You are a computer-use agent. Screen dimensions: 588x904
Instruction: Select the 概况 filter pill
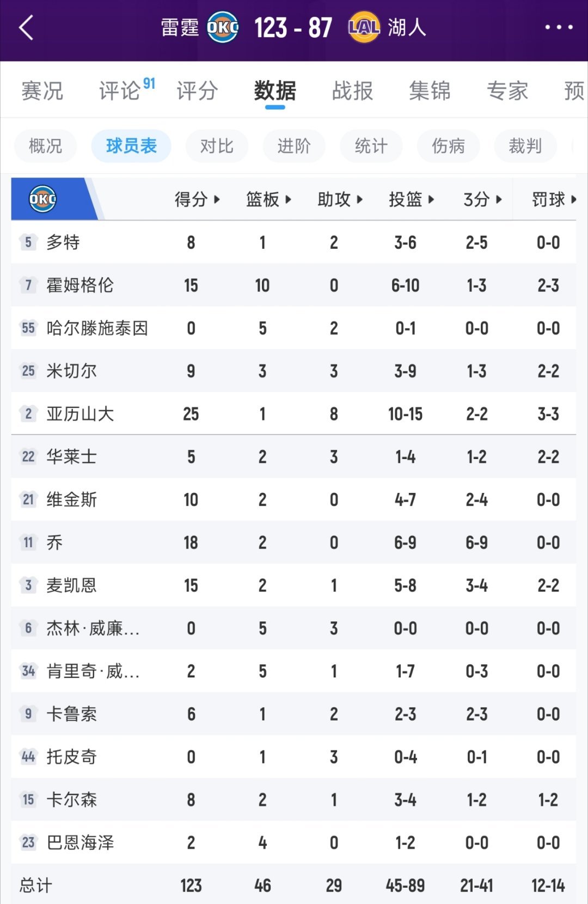click(45, 146)
